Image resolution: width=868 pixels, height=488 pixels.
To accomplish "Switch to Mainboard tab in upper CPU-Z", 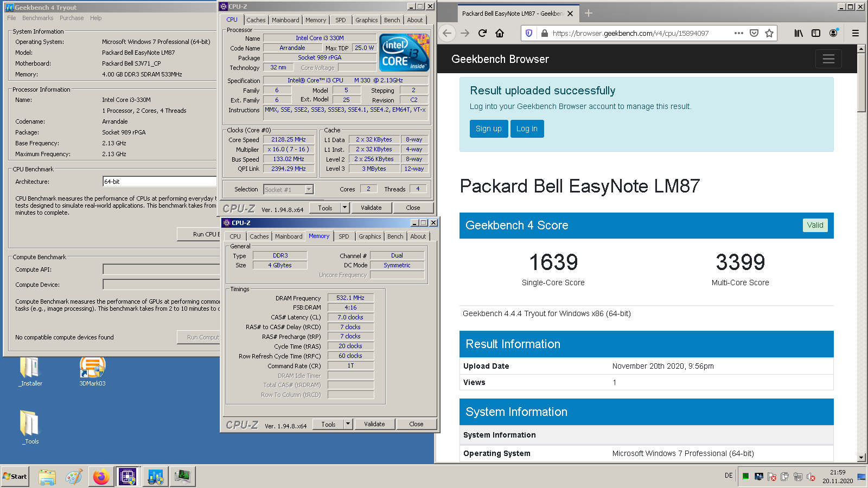I will click(x=285, y=20).
